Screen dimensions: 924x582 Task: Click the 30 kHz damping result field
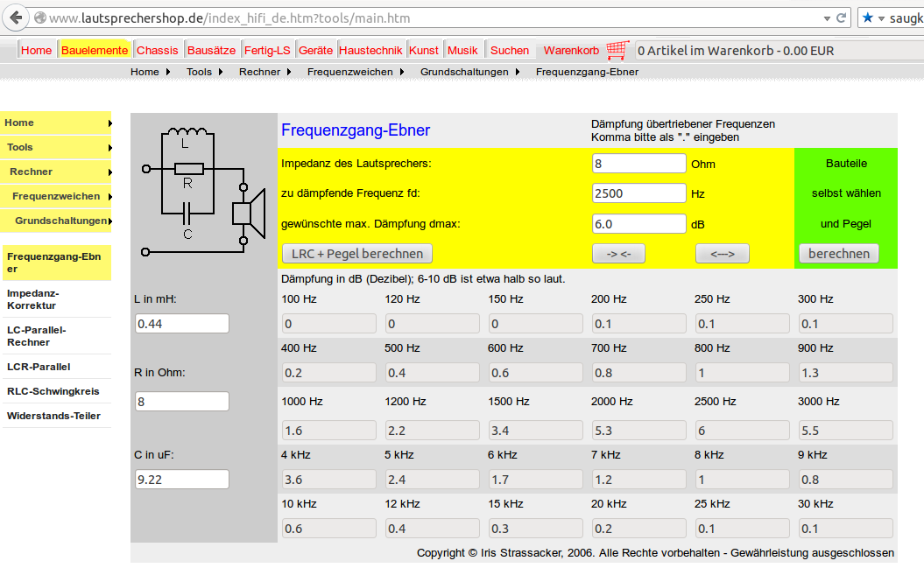[846, 529]
